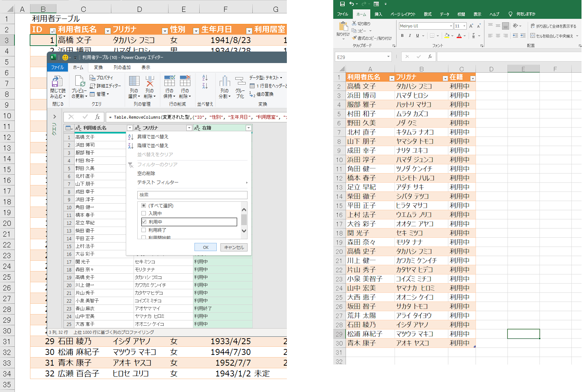Uncheck the 利用中 filter checkbox
This screenshot has width=583, height=392.
[x=144, y=222]
